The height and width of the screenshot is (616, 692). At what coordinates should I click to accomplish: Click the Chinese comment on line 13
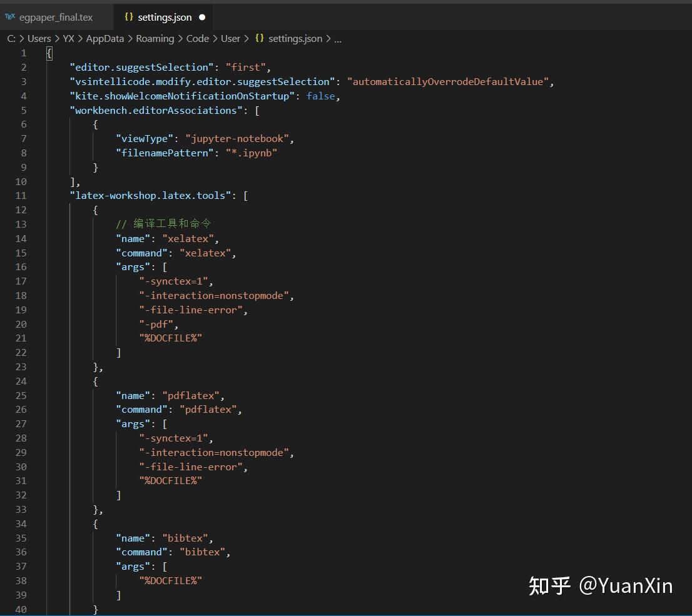pyautogui.click(x=164, y=224)
